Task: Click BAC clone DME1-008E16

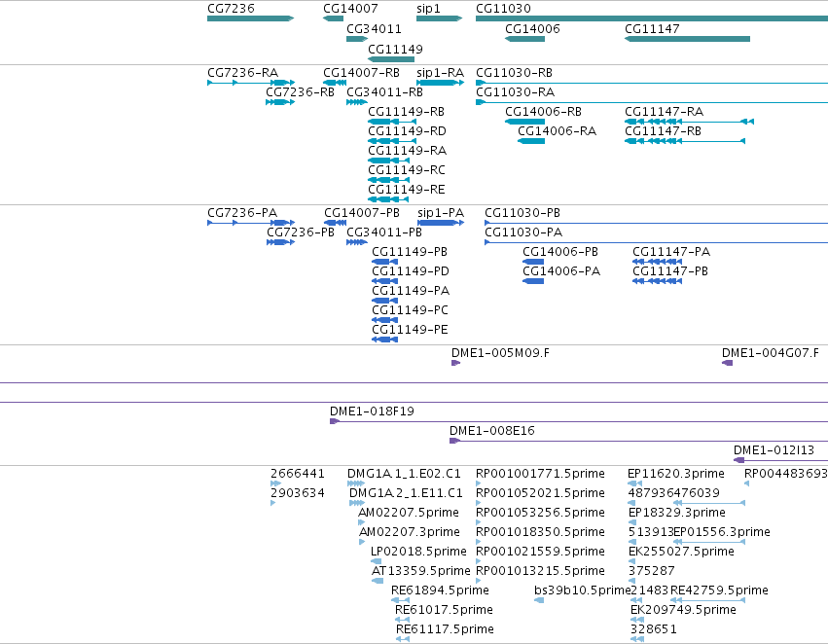Action: (639, 441)
